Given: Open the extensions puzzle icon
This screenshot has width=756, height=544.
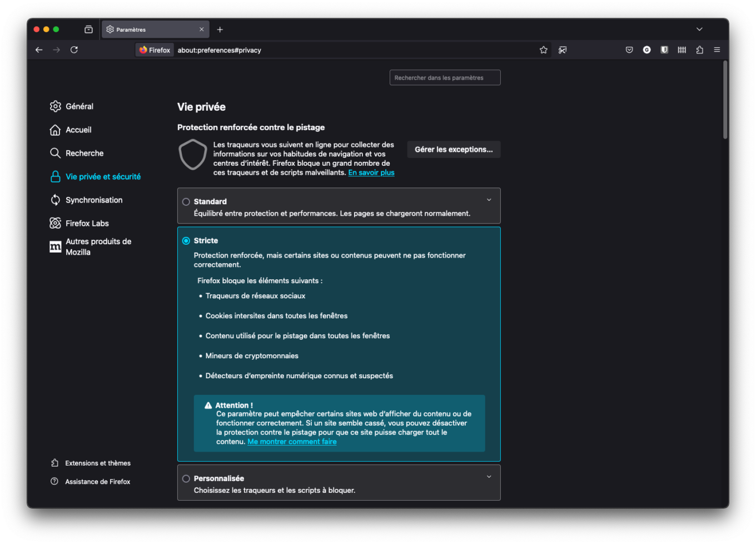Looking at the screenshot, I should [699, 50].
